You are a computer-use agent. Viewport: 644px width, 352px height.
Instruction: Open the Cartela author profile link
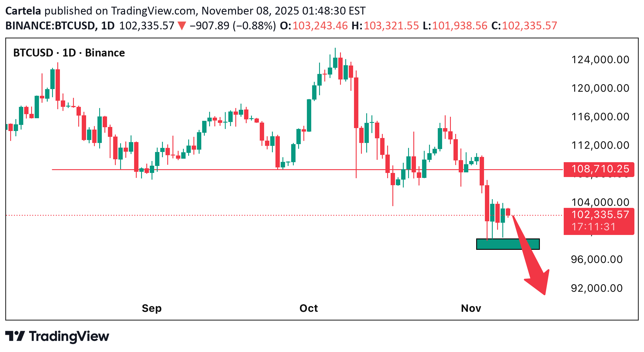[x=23, y=11]
